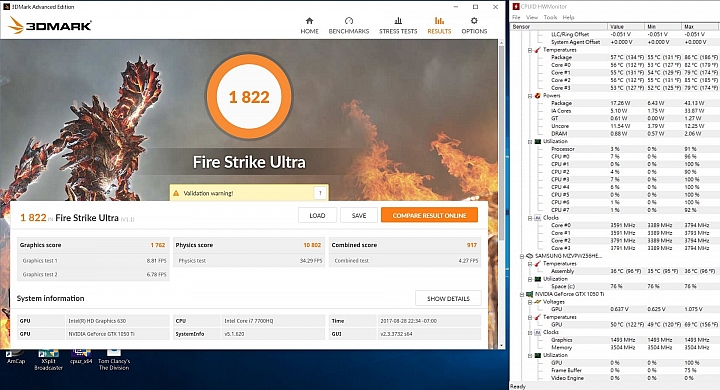Screen dimensions: 720x390
Task: Select the Space (c:) row
Action: coord(615,286)
